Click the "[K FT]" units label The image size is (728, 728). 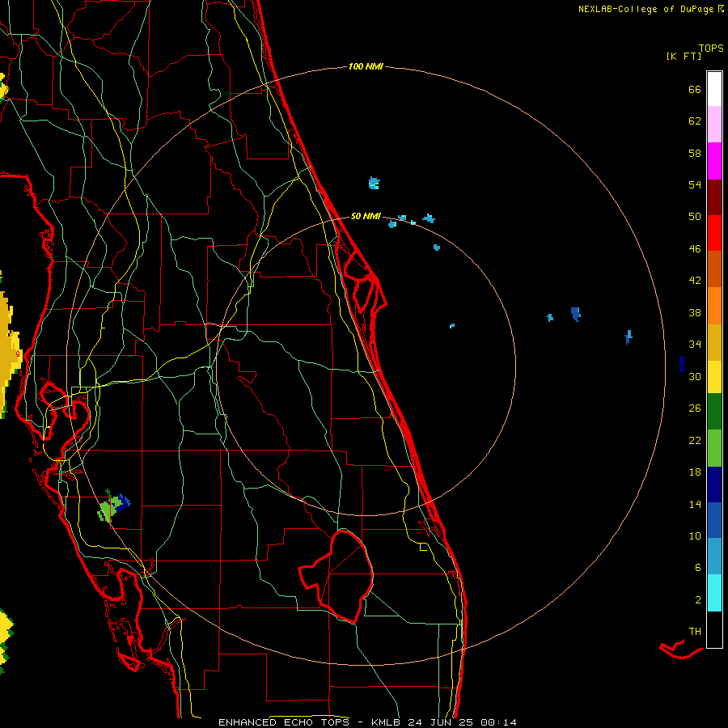point(684,57)
